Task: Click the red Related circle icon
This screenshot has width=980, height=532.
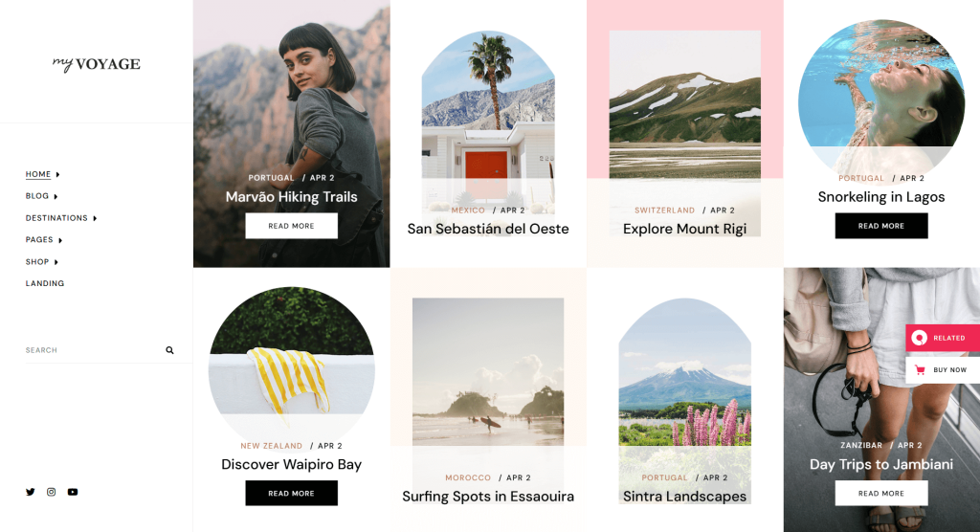Action: click(919, 338)
